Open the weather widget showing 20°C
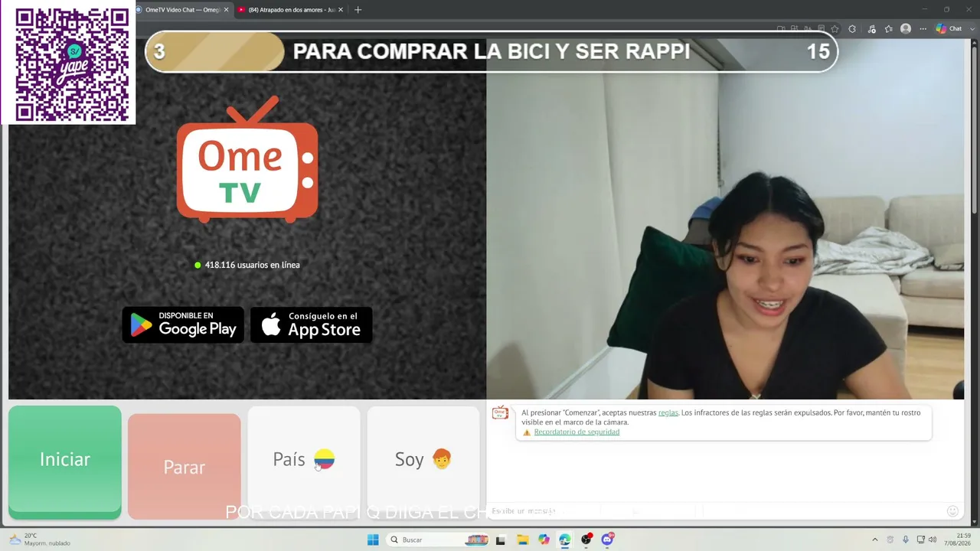Viewport: 980px width, 551px height. point(39,540)
